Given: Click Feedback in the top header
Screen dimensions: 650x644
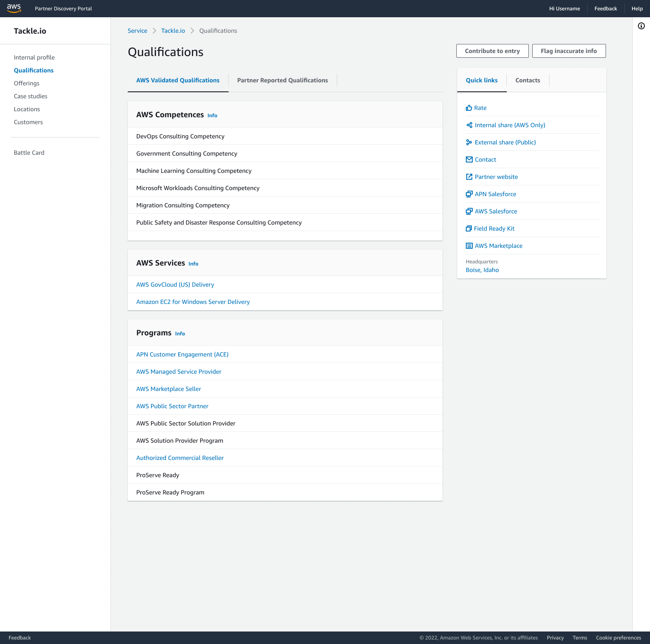Looking at the screenshot, I should (x=606, y=9).
